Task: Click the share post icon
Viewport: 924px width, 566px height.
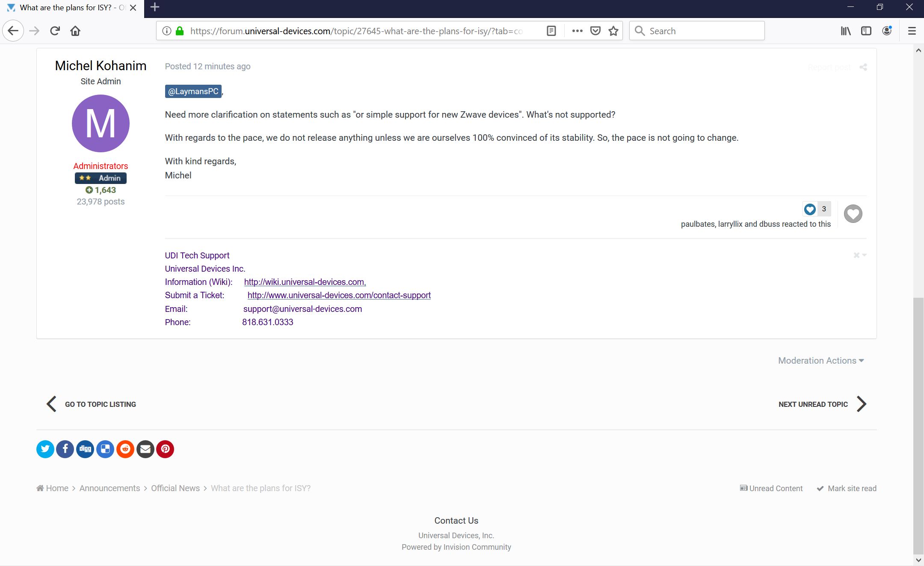Action: click(863, 67)
